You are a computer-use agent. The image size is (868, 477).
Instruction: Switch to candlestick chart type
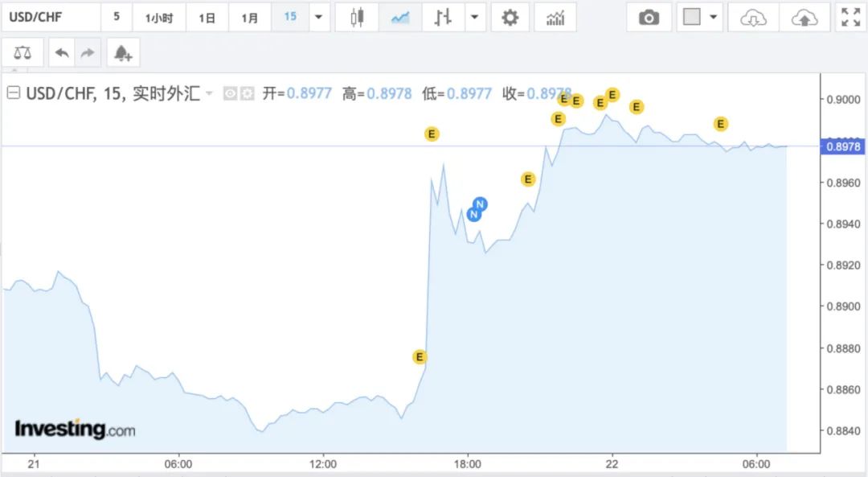(x=358, y=16)
